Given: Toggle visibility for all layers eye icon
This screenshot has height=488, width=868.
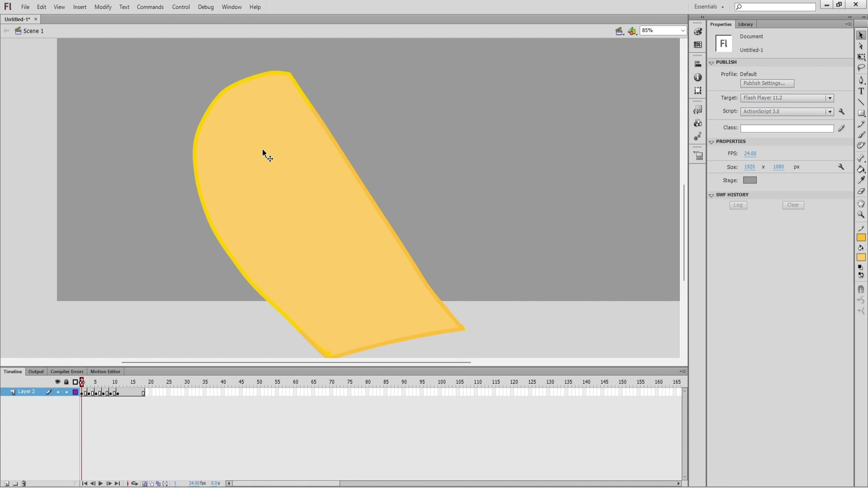Looking at the screenshot, I should pos(57,382).
